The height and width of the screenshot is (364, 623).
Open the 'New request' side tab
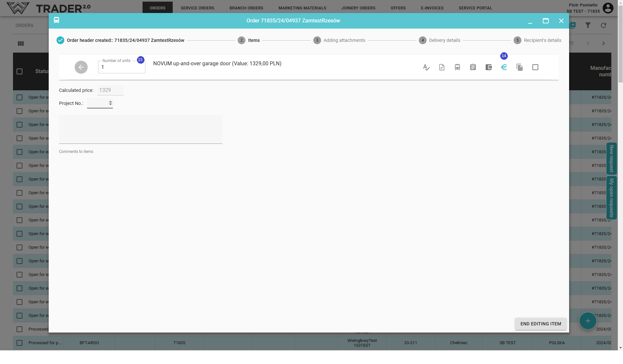pyautogui.click(x=612, y=158)
